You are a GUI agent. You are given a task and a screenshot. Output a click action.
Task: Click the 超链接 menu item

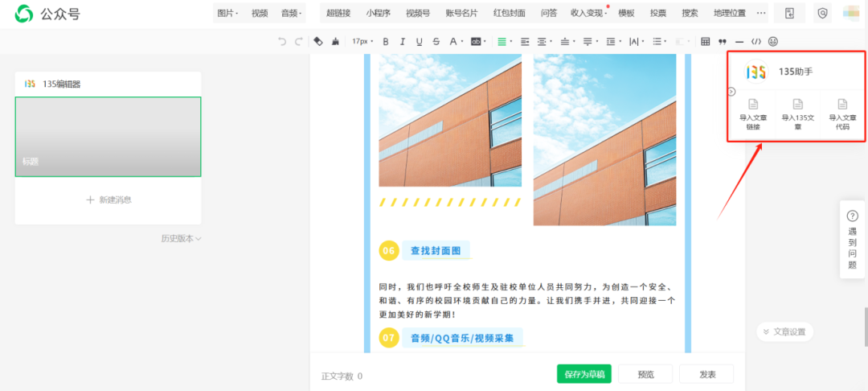[338, 14]
